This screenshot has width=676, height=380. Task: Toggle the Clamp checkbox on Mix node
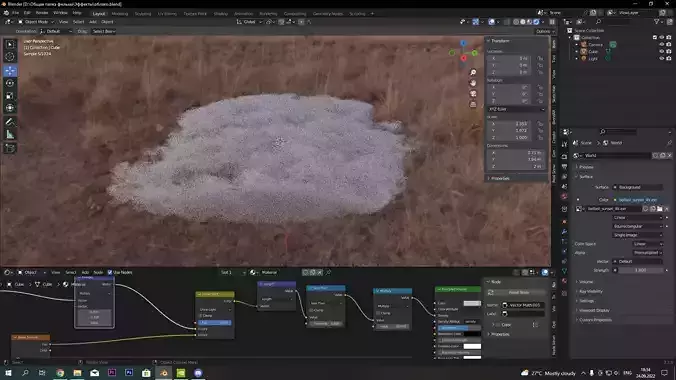click(x=201, y=316)
